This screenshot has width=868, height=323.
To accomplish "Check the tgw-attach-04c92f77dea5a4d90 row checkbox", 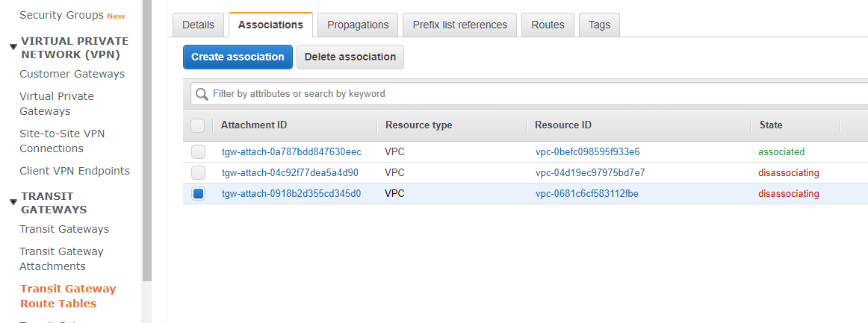I will pos(198,173).
